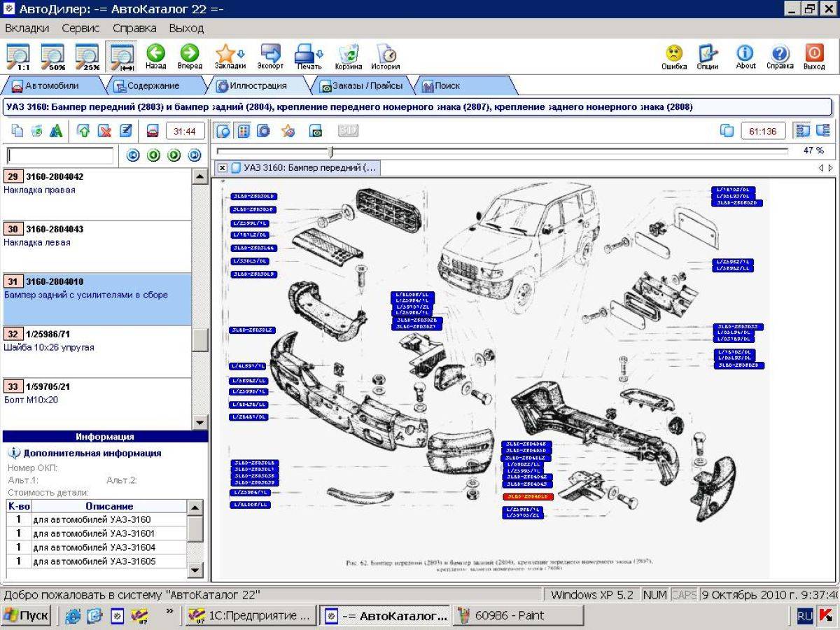The image size is (840, 630).
Task: Click parts list scrollbar down arrow
Action: click(x=199, y=422)
